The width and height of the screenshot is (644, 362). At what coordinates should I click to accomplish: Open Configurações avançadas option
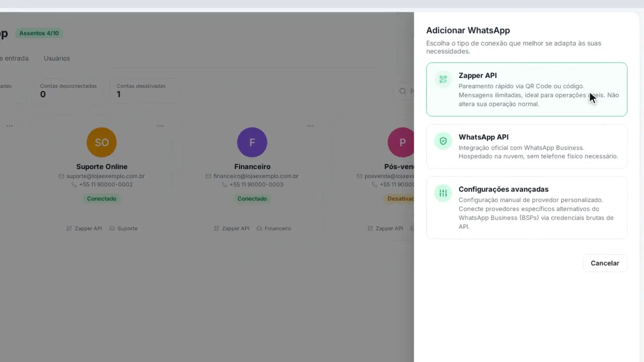coord(526,208)
